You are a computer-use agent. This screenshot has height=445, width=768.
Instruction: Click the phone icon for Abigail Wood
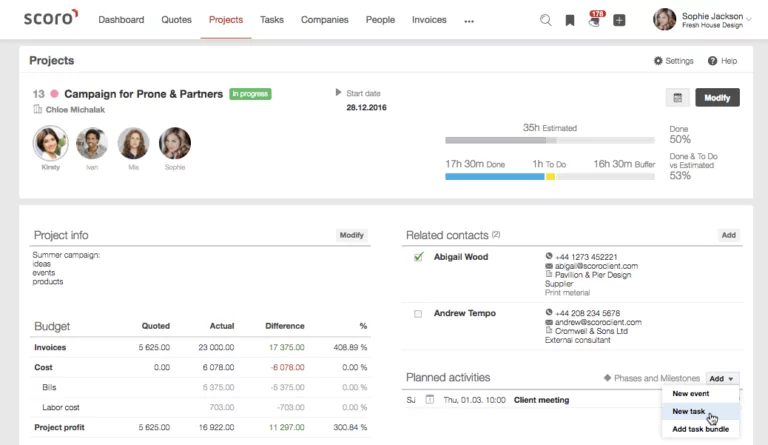[x=549, y=256]
